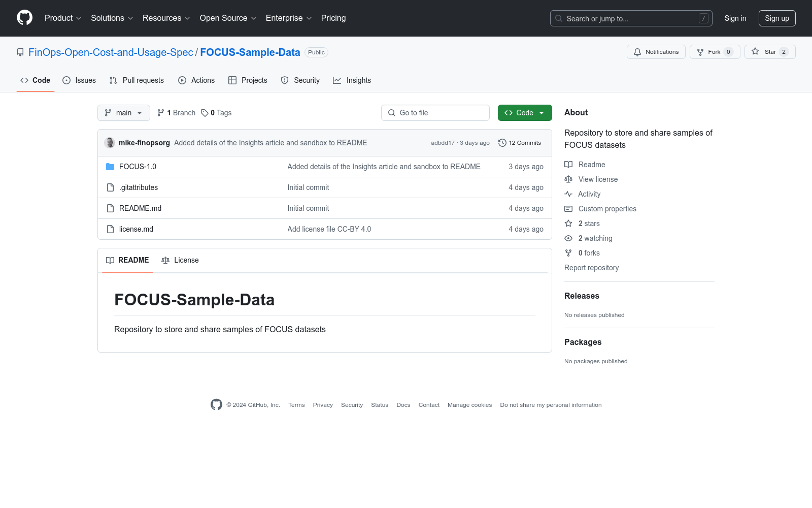Go to the Actions tab
This screenshot has width=812, height=508.
pyautogui.click(x=196, y=80)
